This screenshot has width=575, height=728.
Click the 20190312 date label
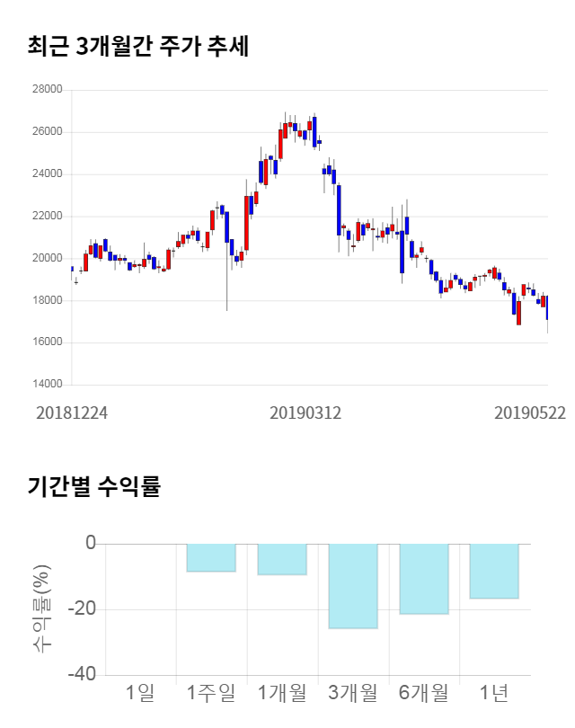(305, 413)
